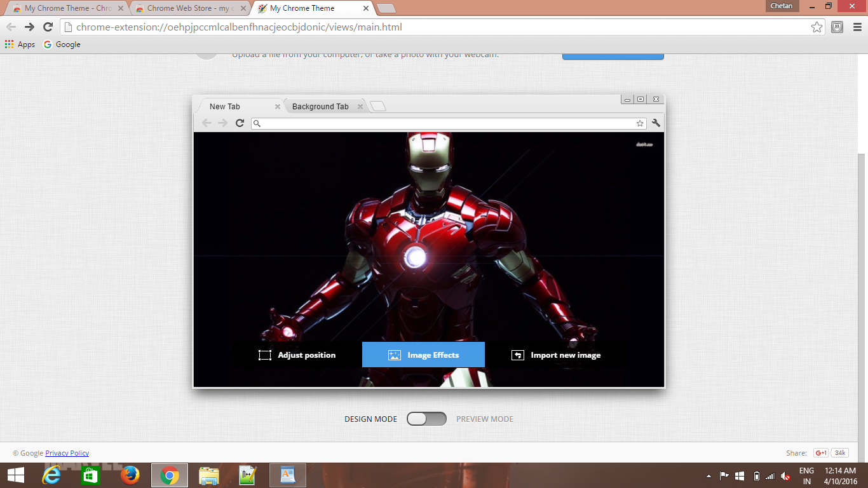The image size is (868, 488).
Task: Open the Chrome hamburger menu
Action: click(857, 27)
